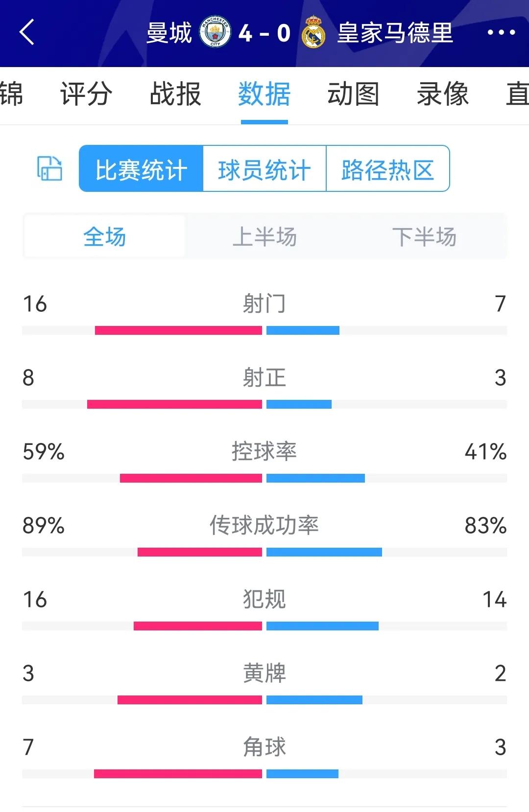The width and height of the screenshot is (529, 812).
Task: Switch to 球员统计 segment
Action: coord(264,169)
